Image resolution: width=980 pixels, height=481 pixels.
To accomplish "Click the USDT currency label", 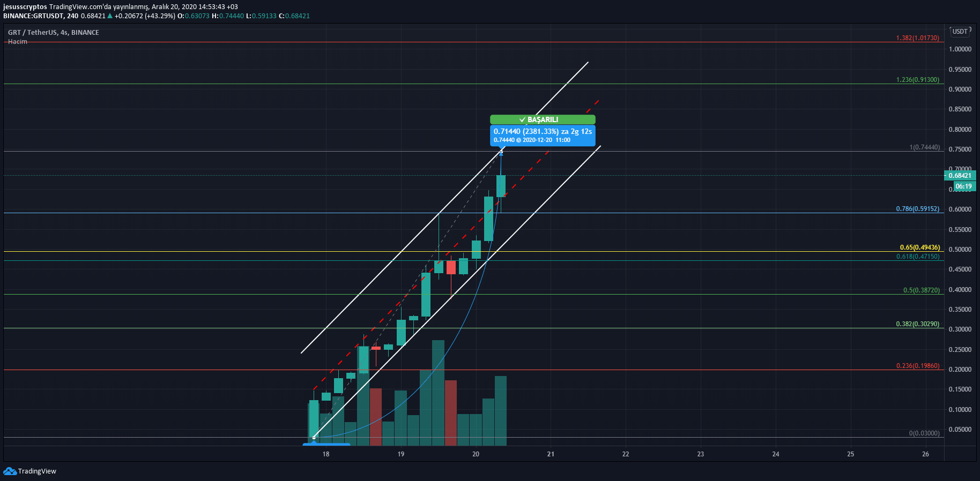I will pyautogui.click(x=960, y=32).
